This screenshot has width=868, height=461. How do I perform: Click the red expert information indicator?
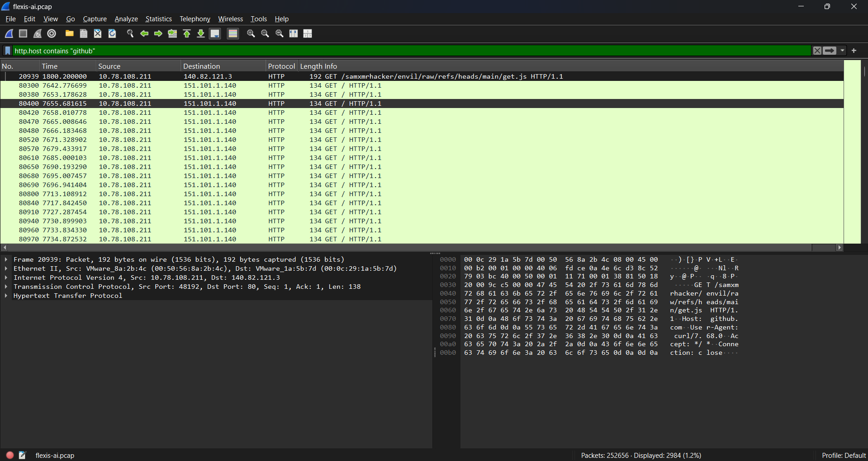(x=10, y=455)
